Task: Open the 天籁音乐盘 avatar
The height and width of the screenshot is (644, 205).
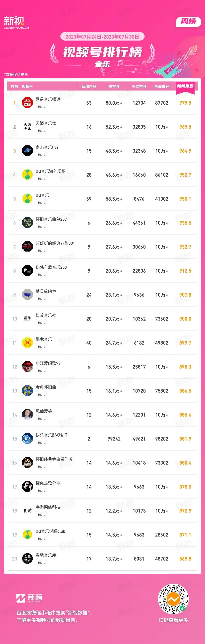Action: [27, 127]
